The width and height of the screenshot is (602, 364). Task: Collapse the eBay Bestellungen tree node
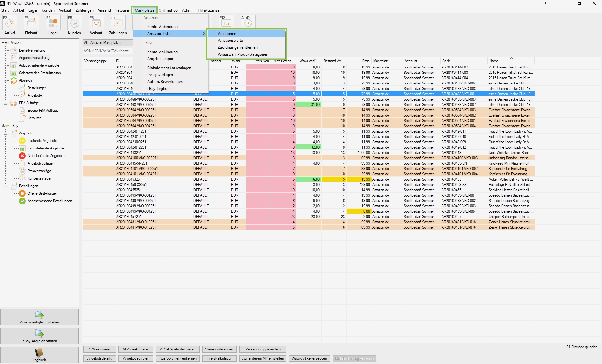click(x=5, y=186)
